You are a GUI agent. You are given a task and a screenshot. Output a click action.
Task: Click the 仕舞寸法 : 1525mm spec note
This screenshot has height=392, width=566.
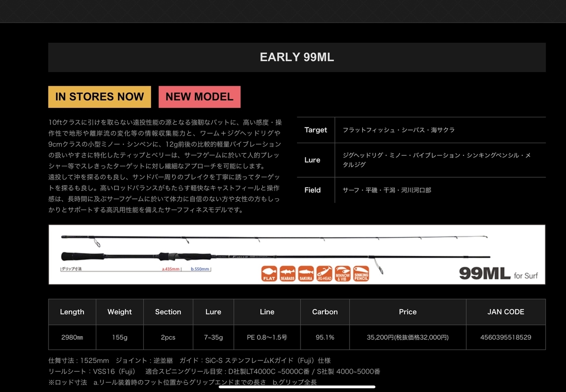pyautogui.click(x=78, y=361)
